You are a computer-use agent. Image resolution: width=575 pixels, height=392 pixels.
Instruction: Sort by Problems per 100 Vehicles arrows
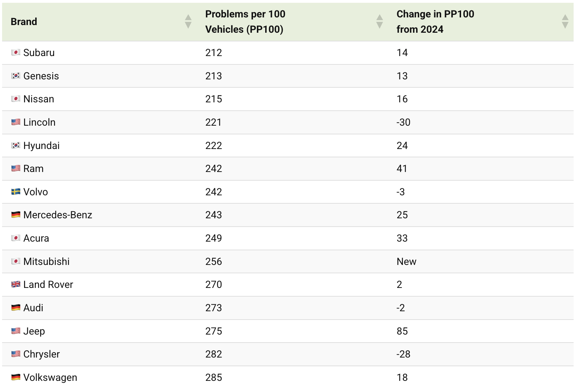point(379,22)
